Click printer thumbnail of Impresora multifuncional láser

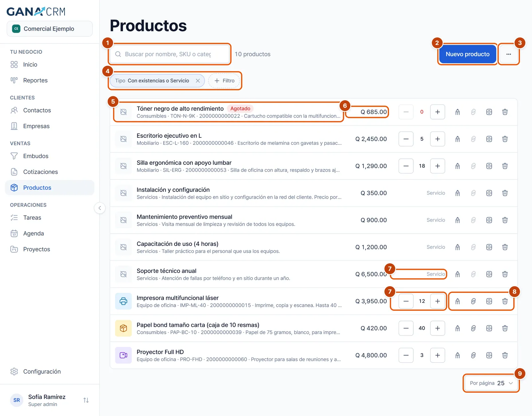click(x=123, y=301)
